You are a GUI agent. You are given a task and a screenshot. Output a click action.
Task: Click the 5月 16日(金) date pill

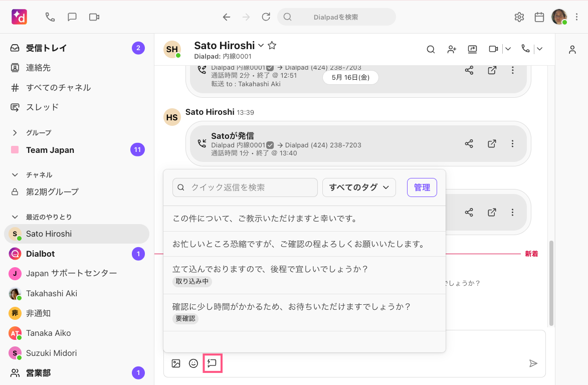coord(350,78)
